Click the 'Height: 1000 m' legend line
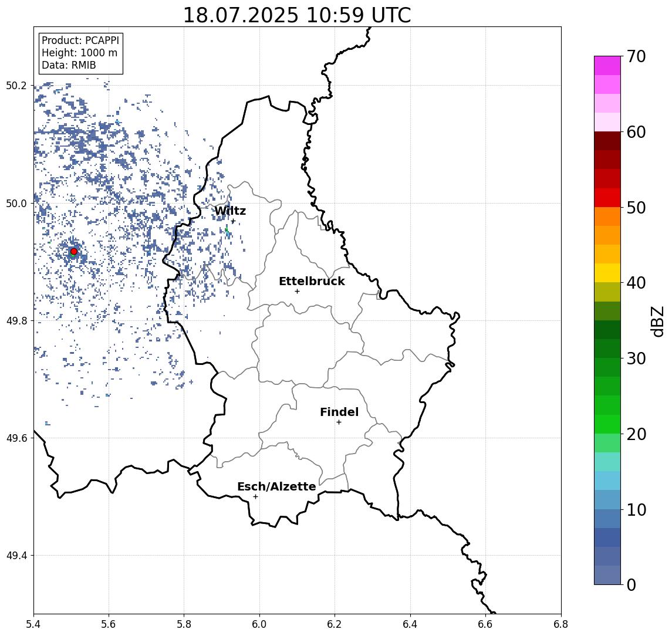The width and height of the screenshot is (672, 636). click(x=79, y=53)
